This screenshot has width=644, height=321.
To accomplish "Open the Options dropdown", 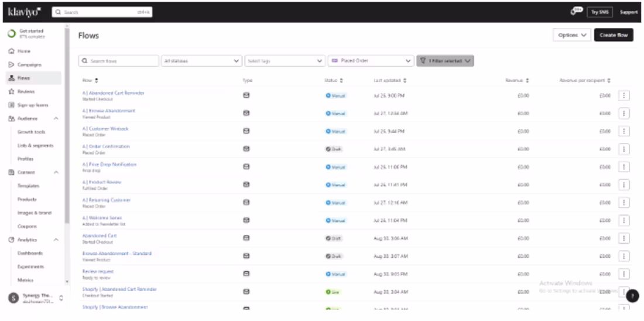I will click(572, 35).
